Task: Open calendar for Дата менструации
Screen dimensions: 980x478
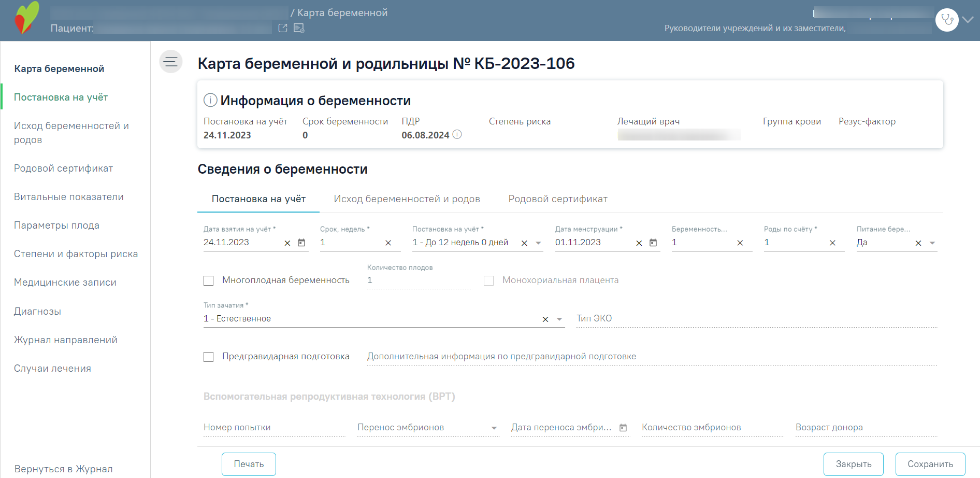Action: click(x=653, y=243)
